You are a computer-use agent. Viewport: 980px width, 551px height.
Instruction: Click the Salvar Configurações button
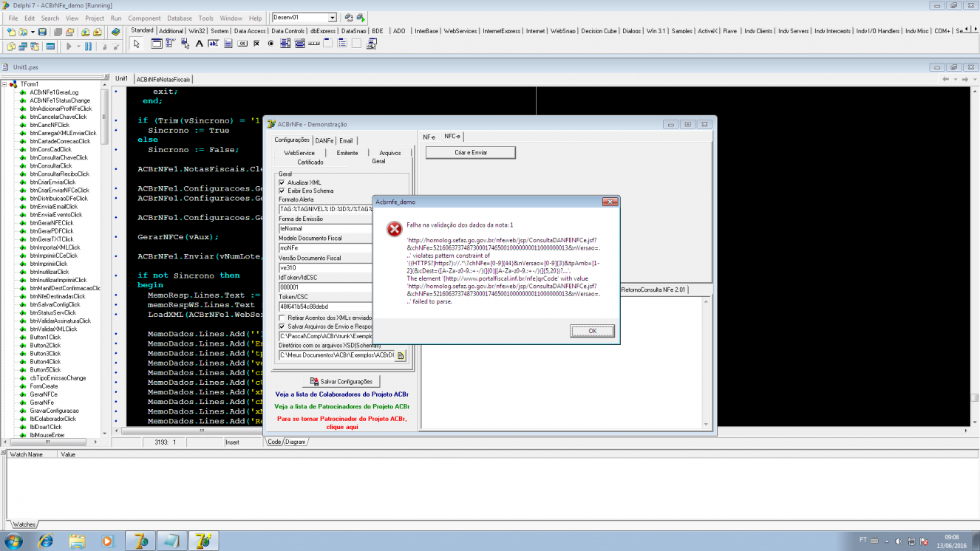click(x=341, y=381)
